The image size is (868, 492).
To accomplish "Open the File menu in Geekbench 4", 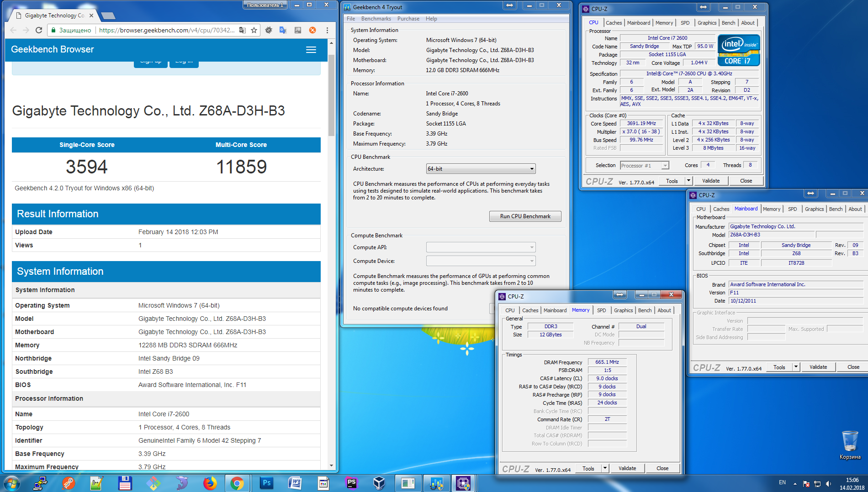I will coord(351,19).
